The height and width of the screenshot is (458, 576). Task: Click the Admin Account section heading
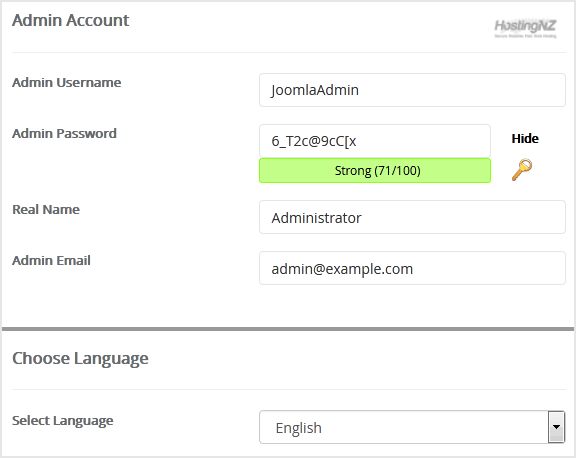(x=71, y=20)
